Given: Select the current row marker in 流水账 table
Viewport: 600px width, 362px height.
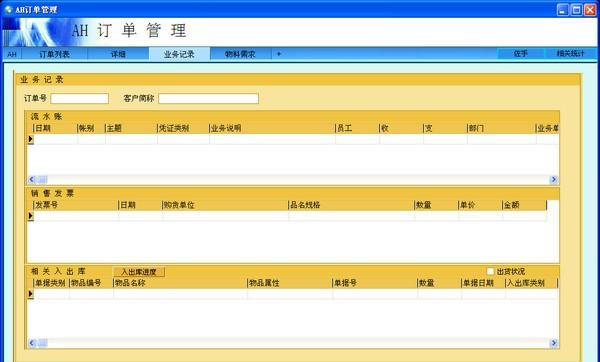Looking at the screenshot, I should coord(31,139).
